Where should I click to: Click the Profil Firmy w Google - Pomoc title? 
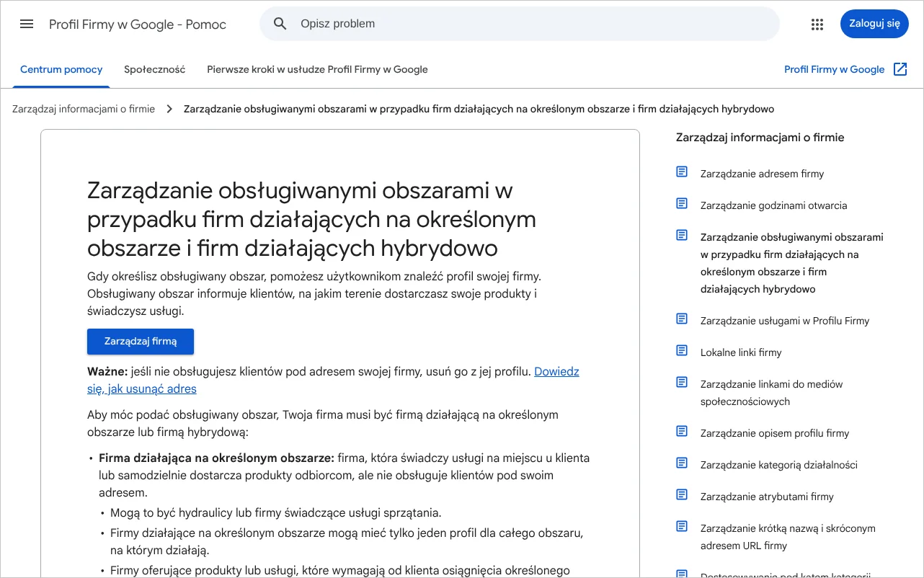click(x=138, y=25)
